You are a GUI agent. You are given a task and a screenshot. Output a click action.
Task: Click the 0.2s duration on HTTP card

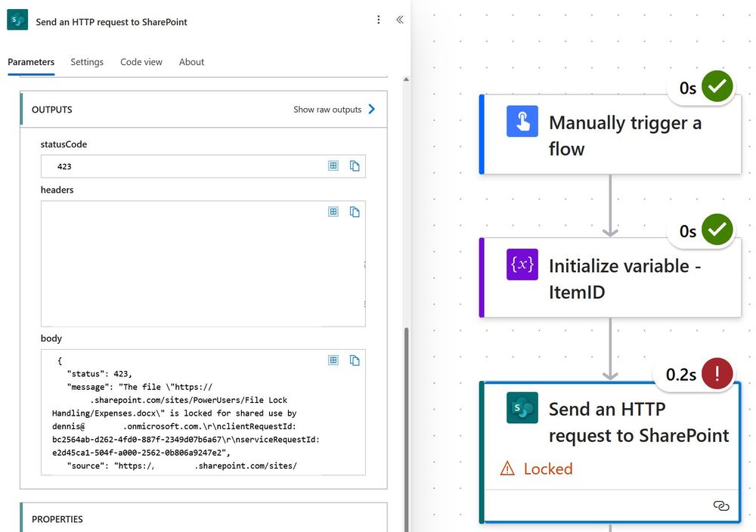pyautogui.click(x=681, y=374)
